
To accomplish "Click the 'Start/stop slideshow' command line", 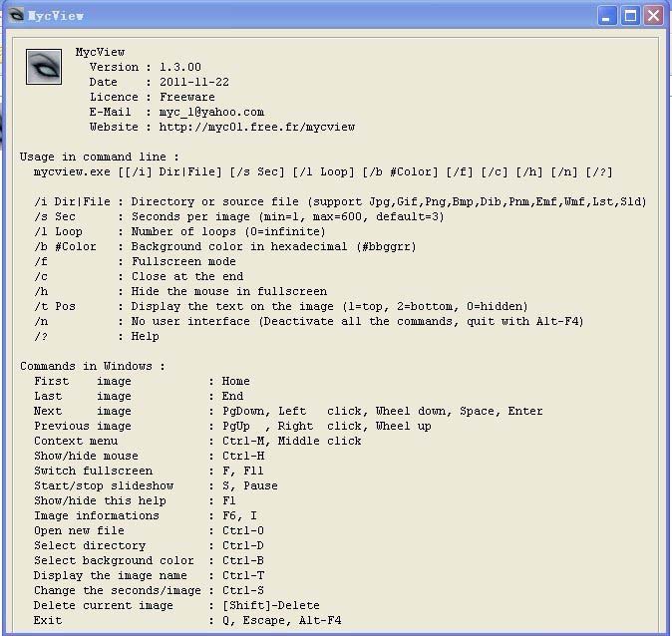I will (x=156, y=485).
